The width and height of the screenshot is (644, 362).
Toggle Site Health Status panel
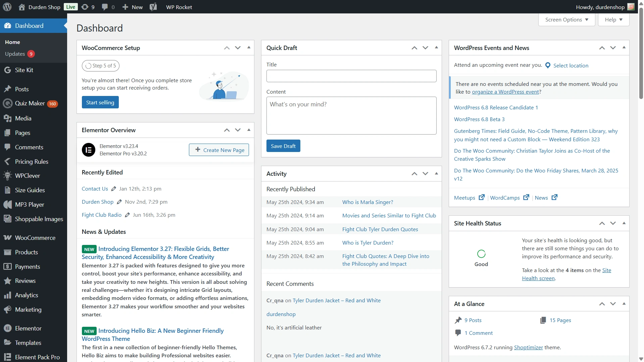pyautogui.click(x=624, y=223)
